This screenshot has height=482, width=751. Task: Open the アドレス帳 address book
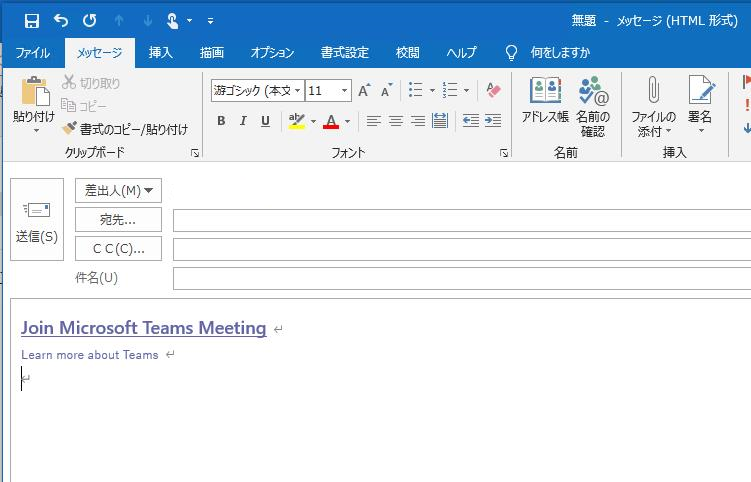[545, 101]
